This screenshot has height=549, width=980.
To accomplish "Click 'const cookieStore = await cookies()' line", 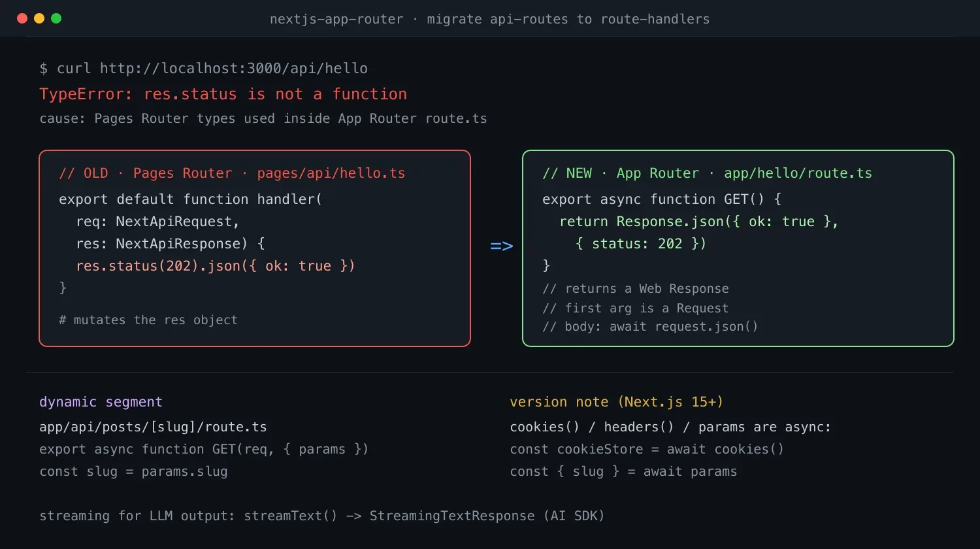I will [x=647, y=449].
